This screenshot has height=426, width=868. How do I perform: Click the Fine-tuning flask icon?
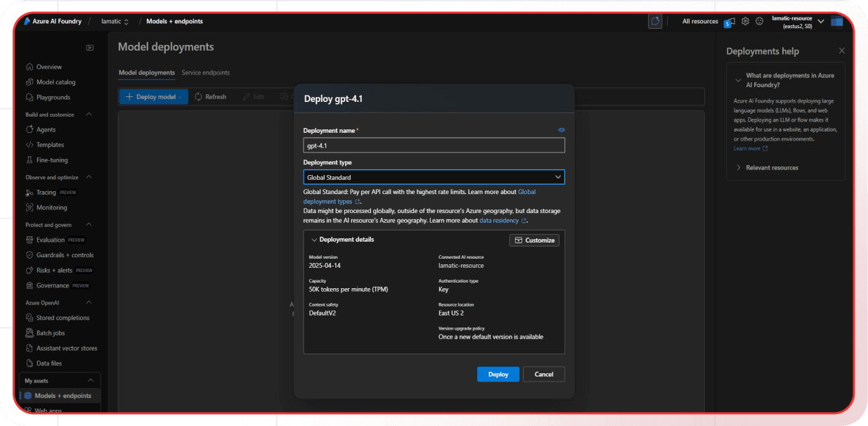point(28,160)
